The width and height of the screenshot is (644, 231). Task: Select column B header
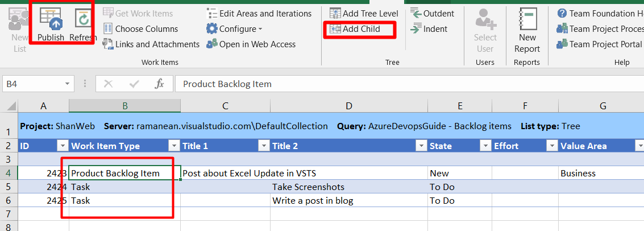coord(125,106)
